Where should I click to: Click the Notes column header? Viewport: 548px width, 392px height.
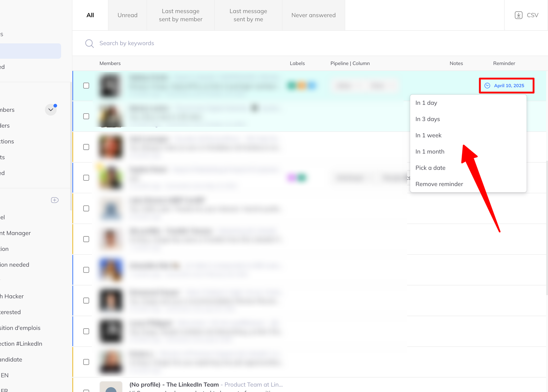click(456, 63)
